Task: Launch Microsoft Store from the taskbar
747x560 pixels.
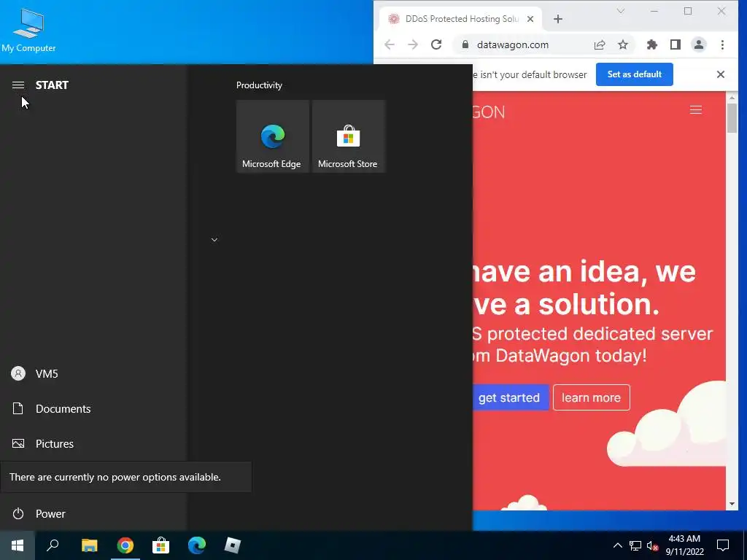Action: 161,545
